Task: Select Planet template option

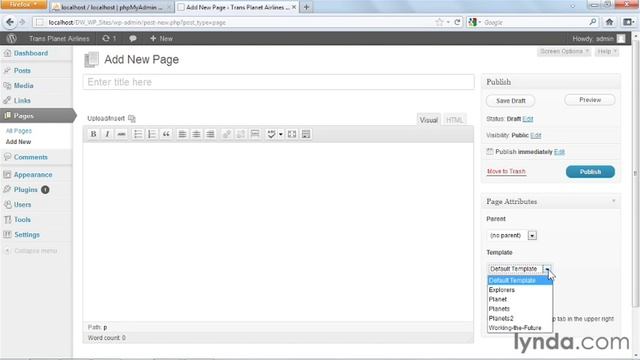Action: point(520,299)
